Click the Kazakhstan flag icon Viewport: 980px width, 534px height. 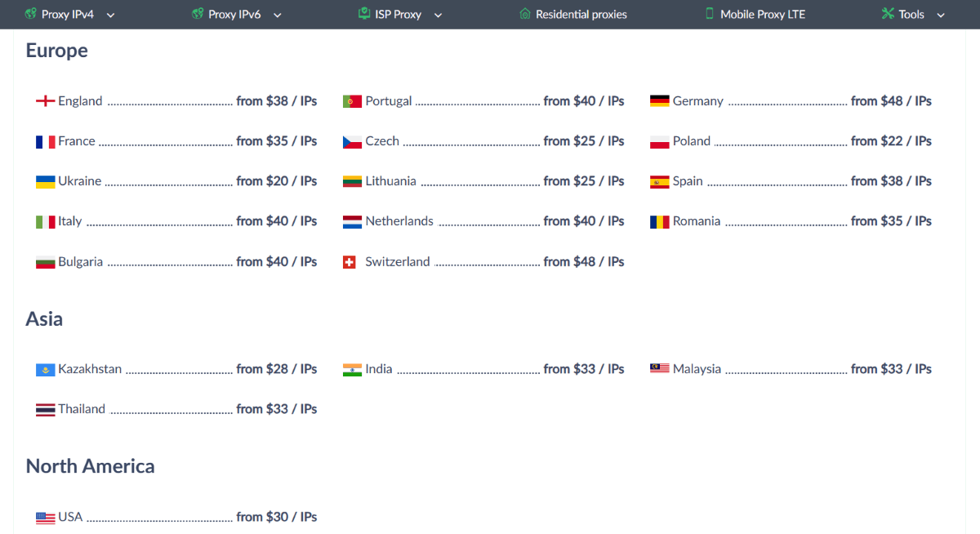click(45, 370)
